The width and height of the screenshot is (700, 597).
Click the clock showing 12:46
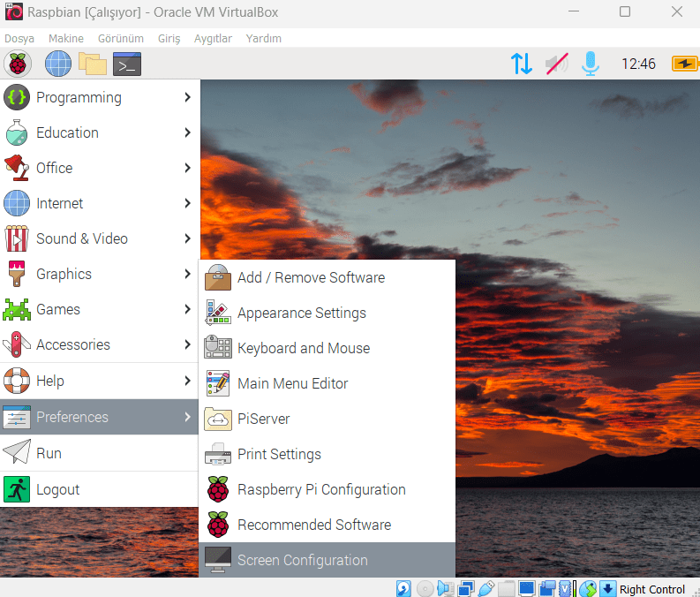[638, 64]
